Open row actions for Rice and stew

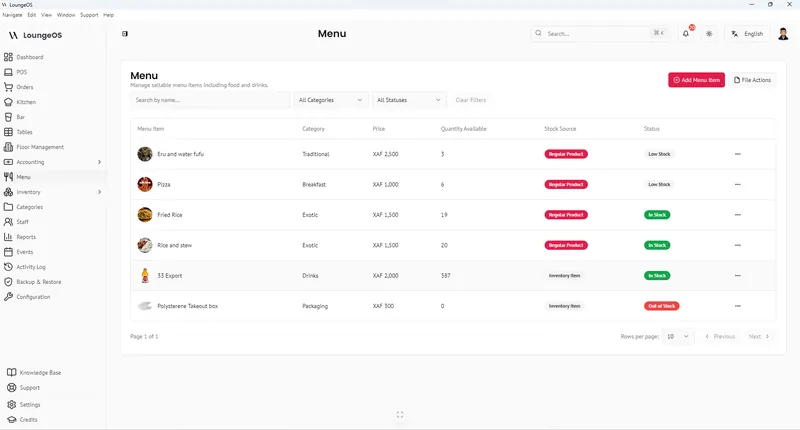(738, 245)
